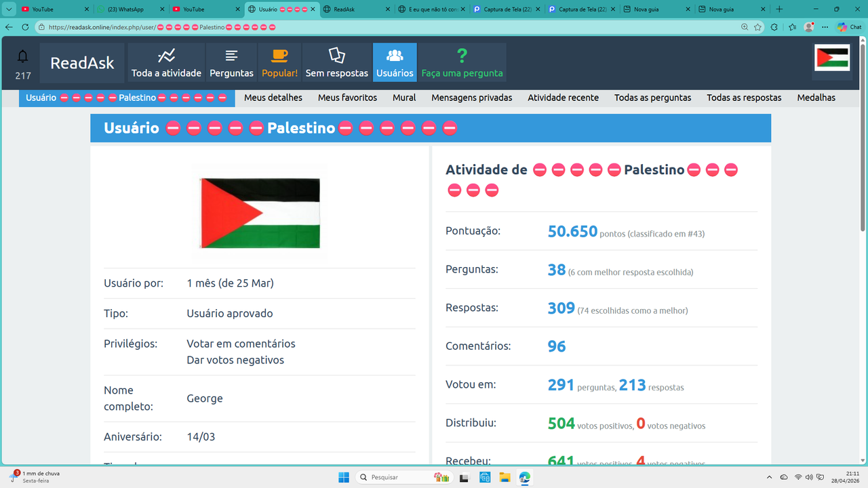Open browser settings three-dot menu
Screen dimensions: 868x488
coord(825,27)
